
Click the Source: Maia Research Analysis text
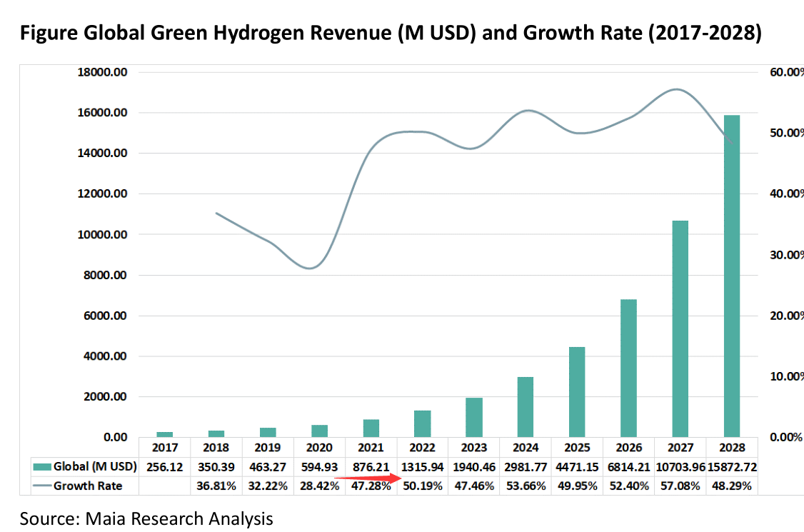coord(146,518)
